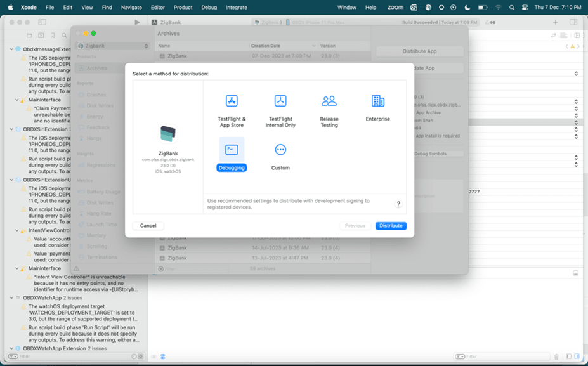Select the Custom distribution method
The width and height of the screenshot is (588, 366).
(280, 157)
